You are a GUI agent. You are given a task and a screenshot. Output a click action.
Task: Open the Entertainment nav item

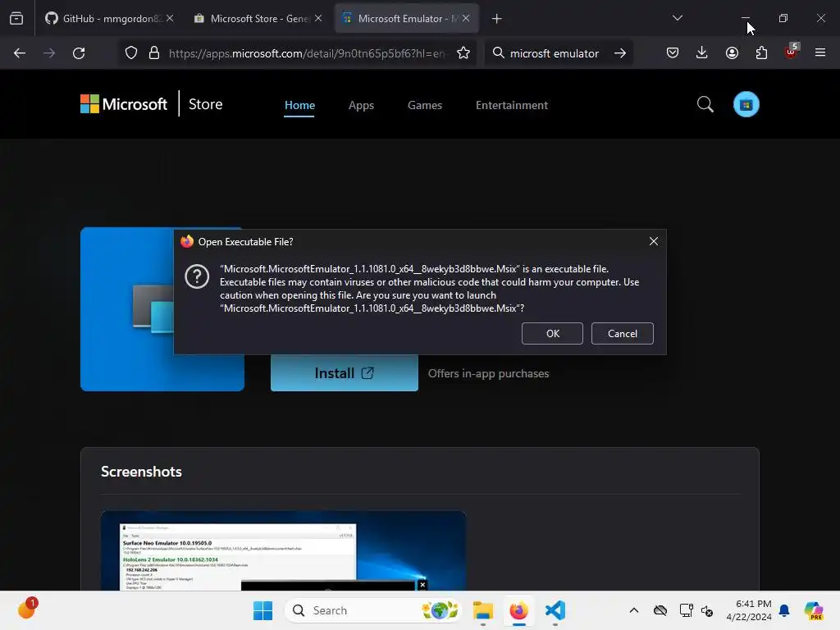(x=512, y=105)
